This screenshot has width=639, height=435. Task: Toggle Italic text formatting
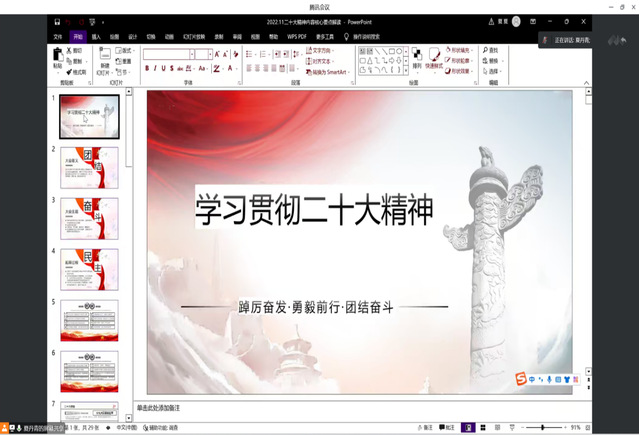158,69
